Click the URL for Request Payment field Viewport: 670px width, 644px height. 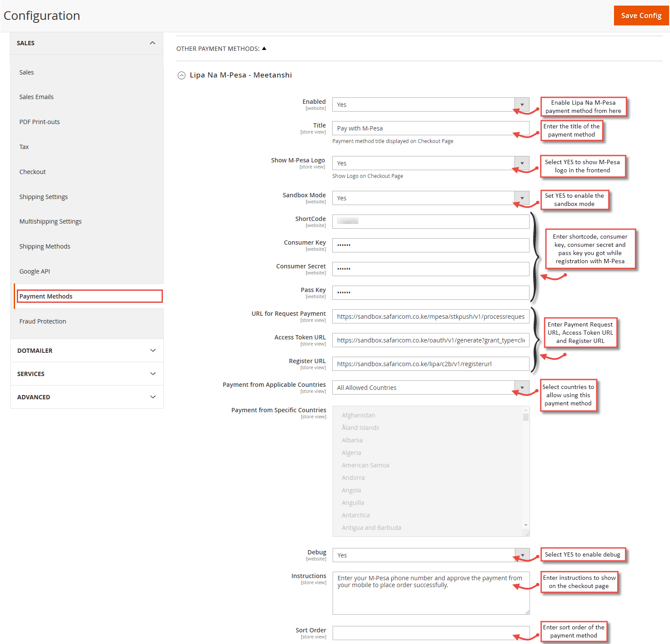tap(431, 317)
